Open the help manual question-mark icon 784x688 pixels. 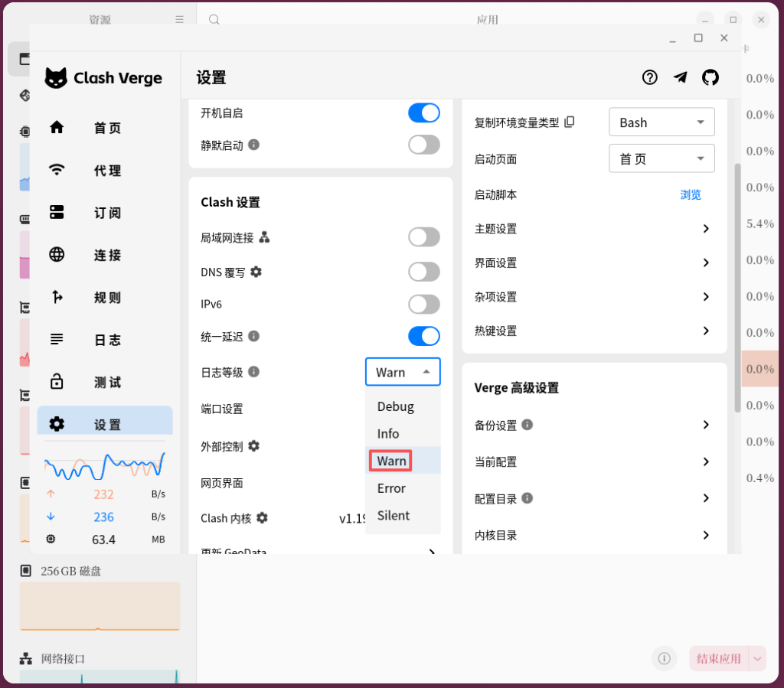click(649, 77)
